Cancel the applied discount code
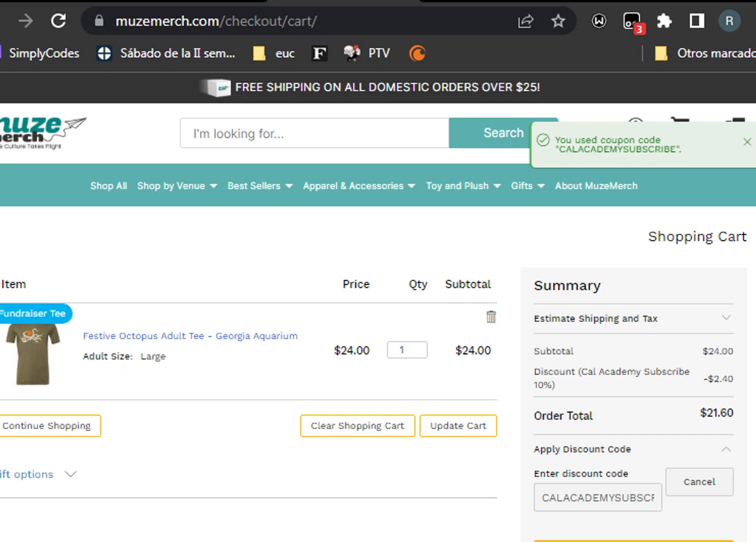Screen dimensions: 756x542 click(x=699, y=482)
